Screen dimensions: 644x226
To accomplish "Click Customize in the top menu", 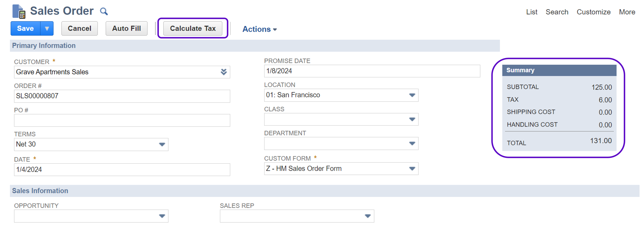I will [x=593, y=12].
